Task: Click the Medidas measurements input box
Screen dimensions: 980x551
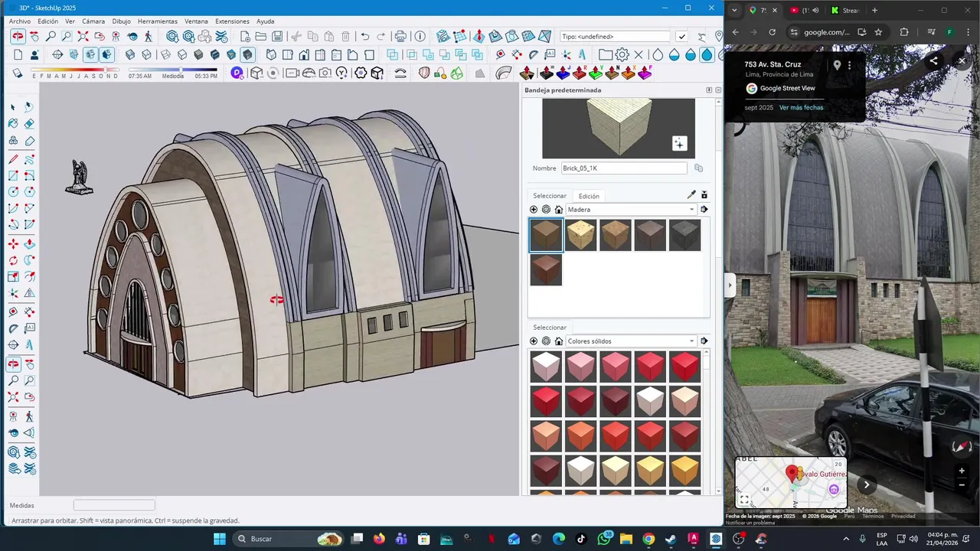Action: coord(114,505)
